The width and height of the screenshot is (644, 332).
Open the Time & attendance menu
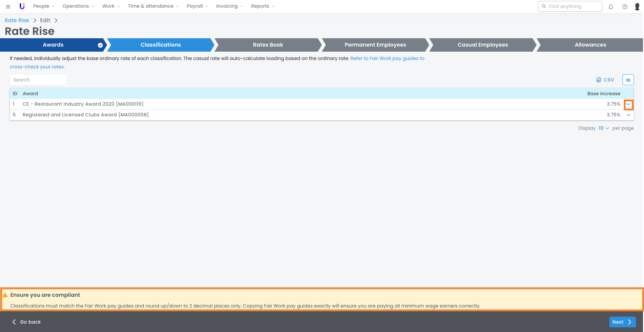153,6
